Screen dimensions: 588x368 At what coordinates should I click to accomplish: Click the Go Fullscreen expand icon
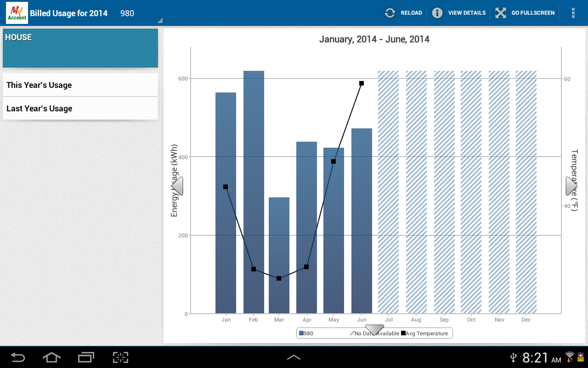[501, 13]
